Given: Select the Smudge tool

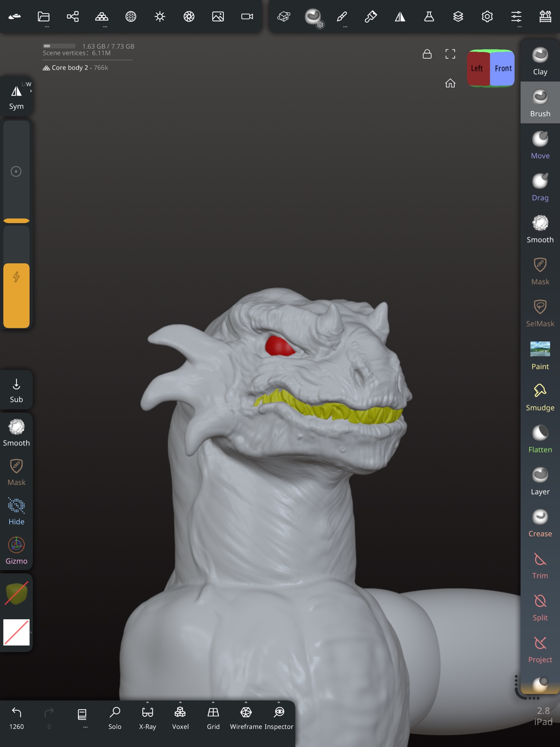Looking at the screenshot, I should click(x=540, y=397).
